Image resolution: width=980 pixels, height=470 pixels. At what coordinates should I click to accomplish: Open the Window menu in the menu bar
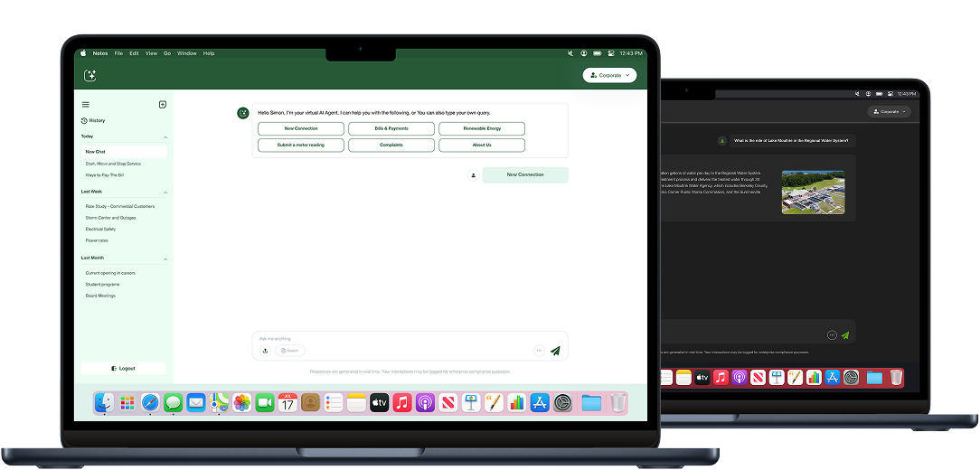coord(186,53)
